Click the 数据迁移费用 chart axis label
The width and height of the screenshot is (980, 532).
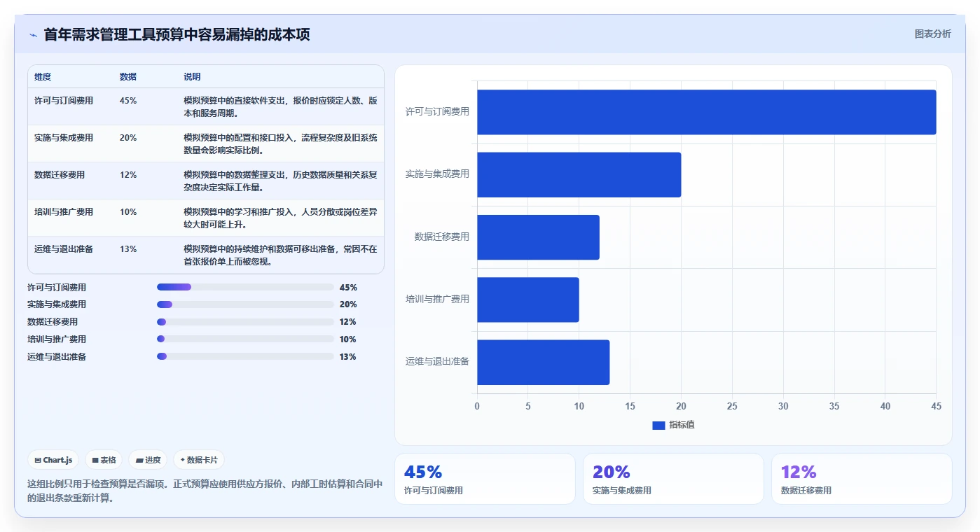tap(442, 237)
